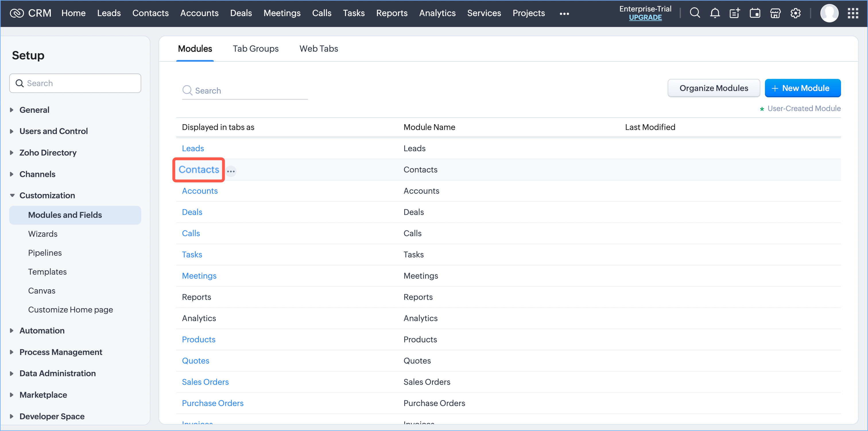Screen dimensions: 868x431
Task: Expand the Data Administration section
Action: pos(57,373)
